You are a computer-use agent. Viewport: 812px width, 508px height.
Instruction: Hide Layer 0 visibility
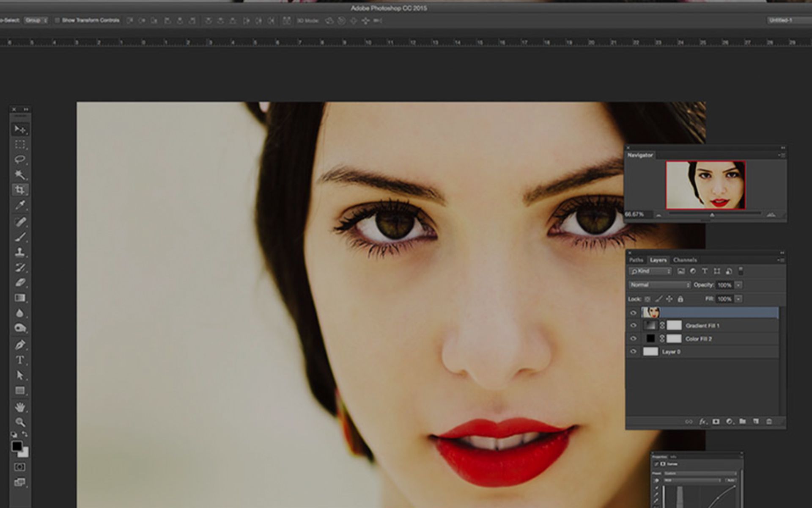pyautogui.click(x=633, y=351)
